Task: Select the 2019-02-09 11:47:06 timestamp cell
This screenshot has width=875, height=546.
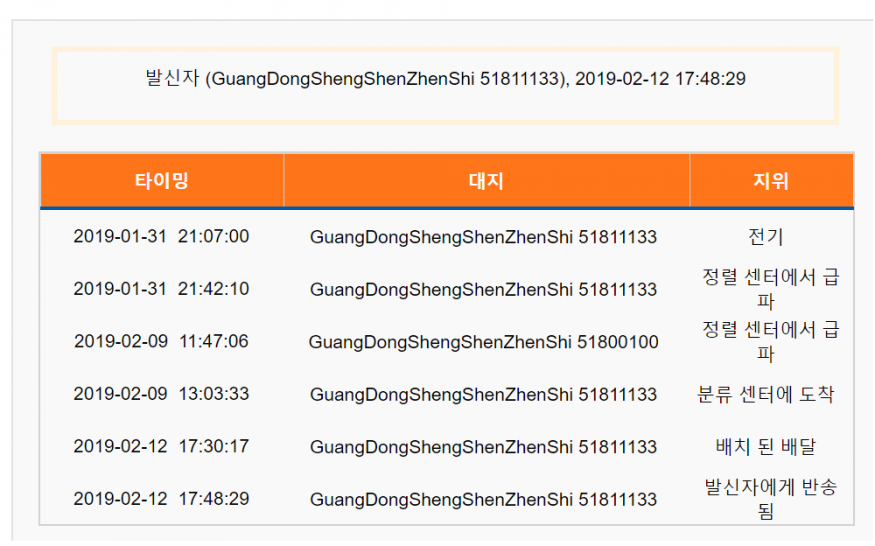Action: pos(161,342)
